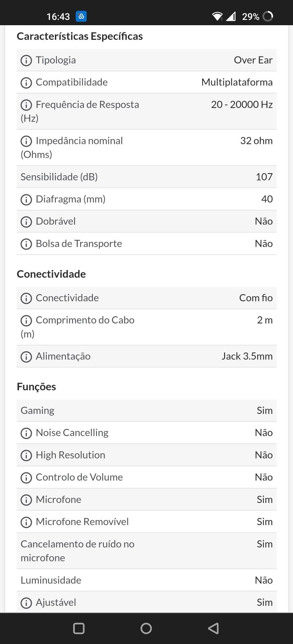The height and width of the screenshot is (644, 293).
Task: Open recent apps with square button
Action: pyautogui.click(x=79, y=628)
